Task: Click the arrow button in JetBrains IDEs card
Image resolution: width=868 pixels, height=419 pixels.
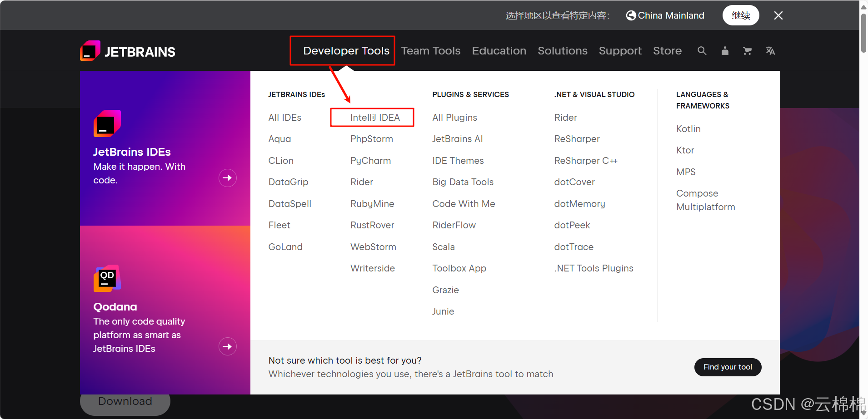Action: 228,178
